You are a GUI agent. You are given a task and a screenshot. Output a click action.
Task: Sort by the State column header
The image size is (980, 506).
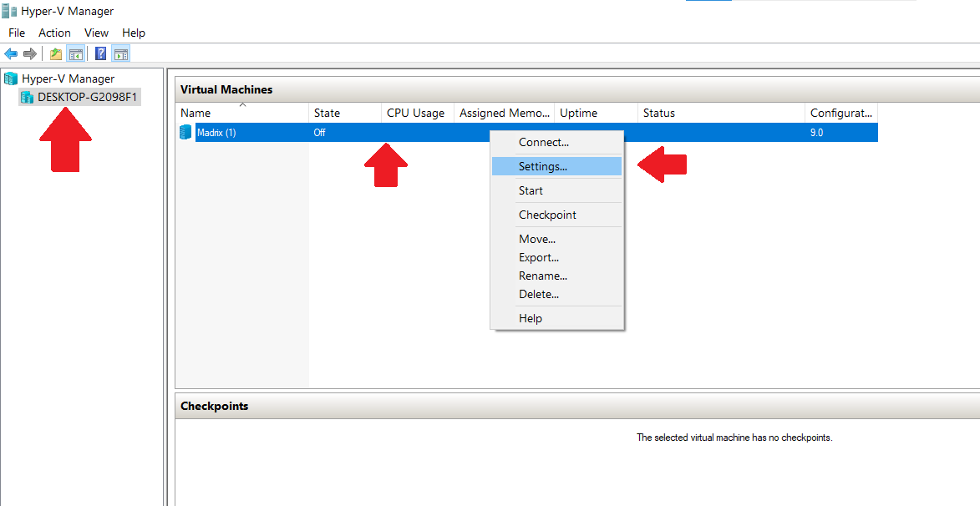(345, 113)
